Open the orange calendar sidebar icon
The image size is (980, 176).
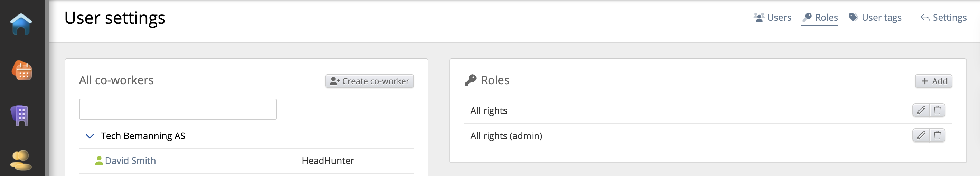point(22,71)
